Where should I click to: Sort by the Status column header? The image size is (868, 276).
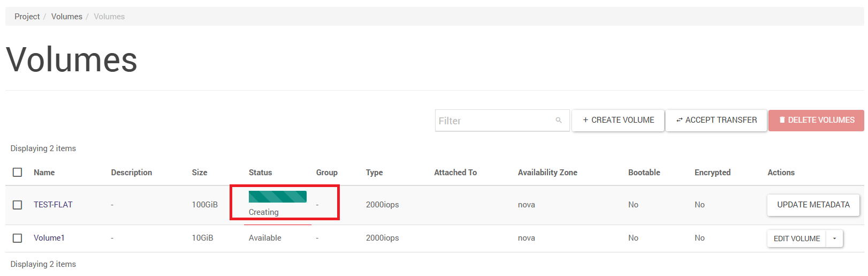click(x=260, y=173)
